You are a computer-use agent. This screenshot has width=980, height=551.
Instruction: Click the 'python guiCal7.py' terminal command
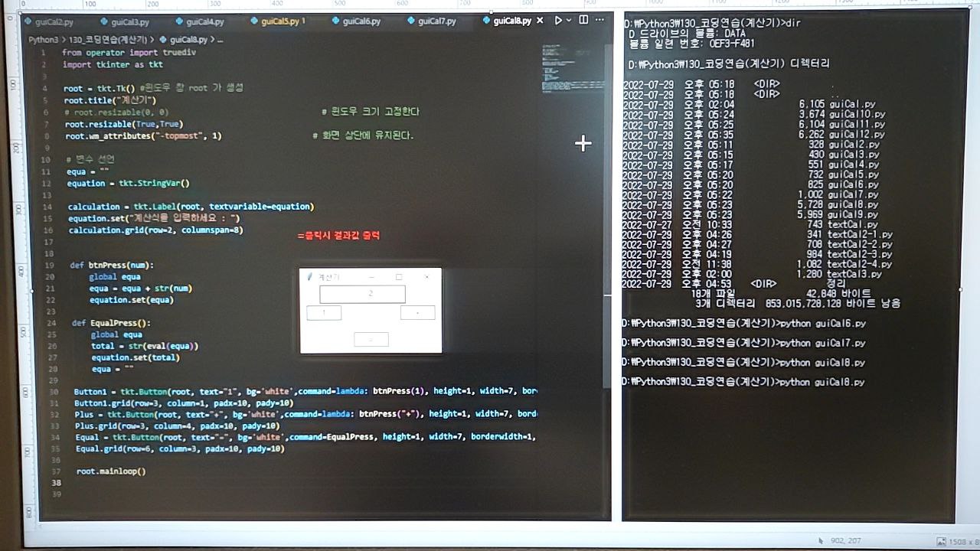point(822,344)
